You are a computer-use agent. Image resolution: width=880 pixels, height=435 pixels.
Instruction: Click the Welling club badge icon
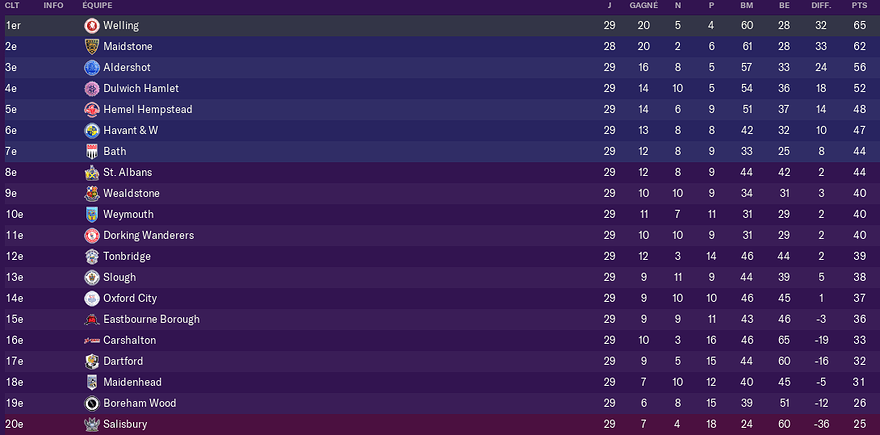(x=92, y=25)
